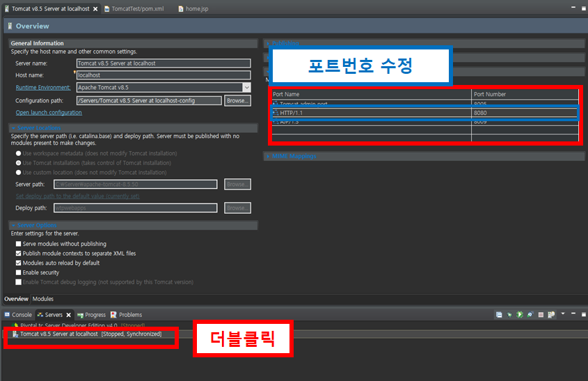Collapse the Server Locations section
This screenshot has height=381, width=588.
[x=13, y=128]
